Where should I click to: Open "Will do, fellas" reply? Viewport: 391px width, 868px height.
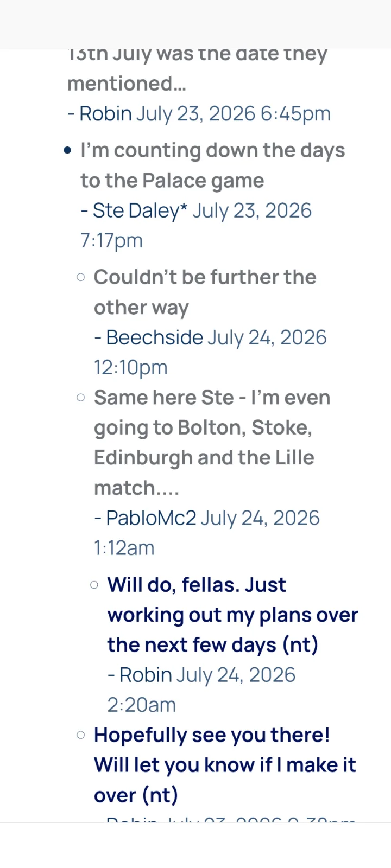point(232,615)
